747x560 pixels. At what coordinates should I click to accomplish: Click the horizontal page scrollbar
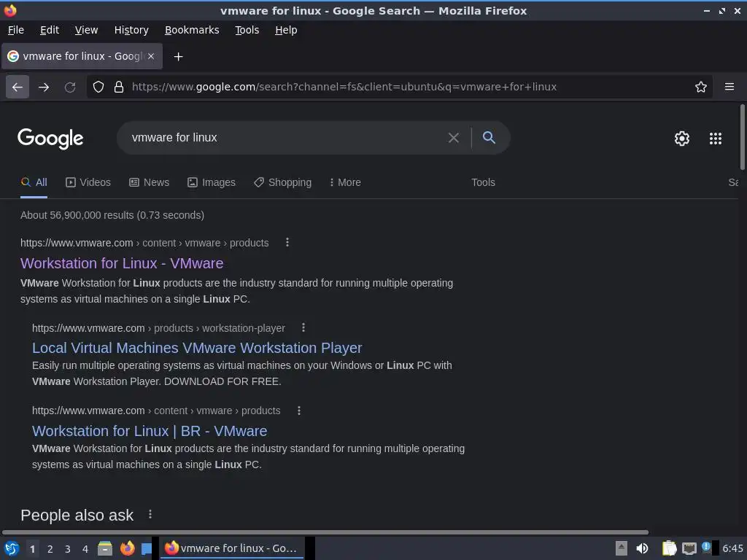[x=325, y=532]
